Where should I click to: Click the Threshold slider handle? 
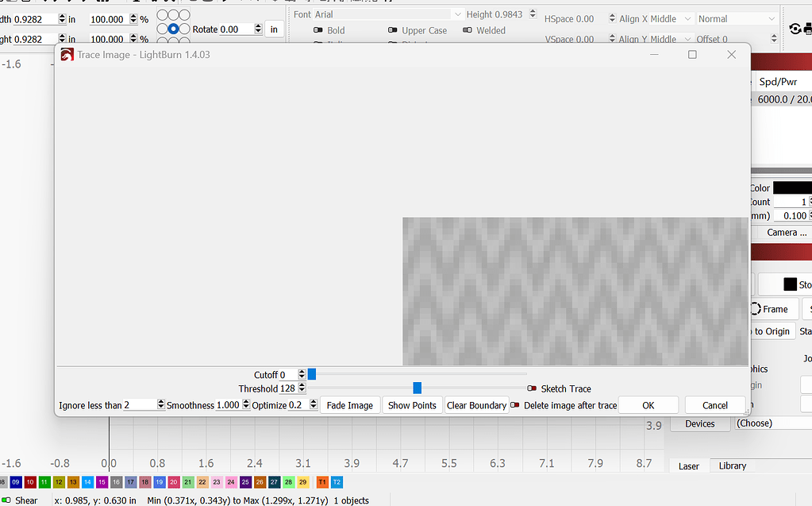(417, 388)
